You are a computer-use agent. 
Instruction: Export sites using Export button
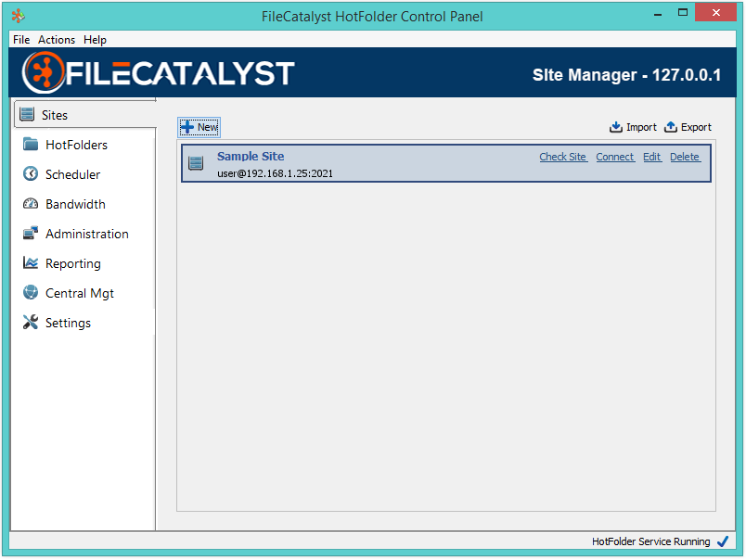tap(688, 127)
